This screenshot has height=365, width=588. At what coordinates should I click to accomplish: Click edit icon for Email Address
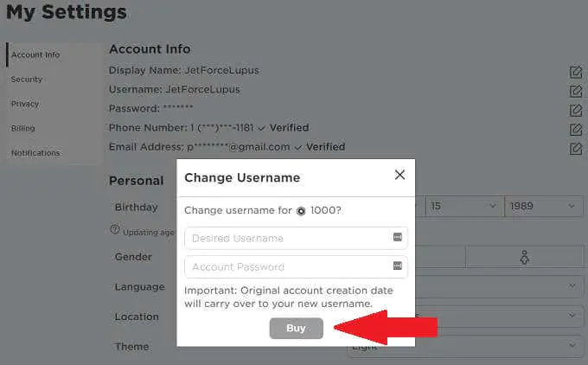(x=575, y=149)
